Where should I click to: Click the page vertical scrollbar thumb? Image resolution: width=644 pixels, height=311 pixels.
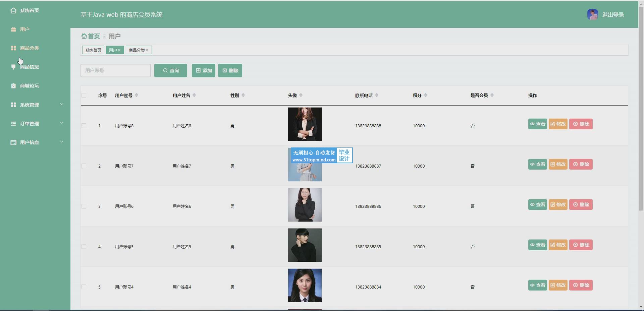click(x=641, y=108)
